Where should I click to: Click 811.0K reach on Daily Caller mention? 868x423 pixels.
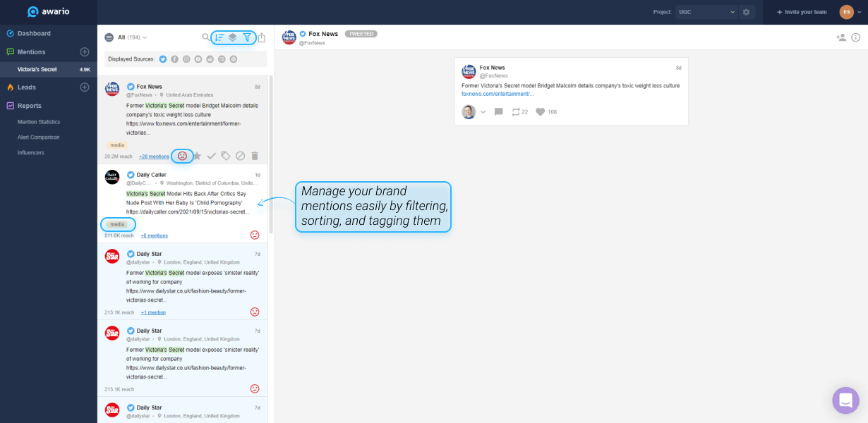pyautogui.click(x=119, y=235)
